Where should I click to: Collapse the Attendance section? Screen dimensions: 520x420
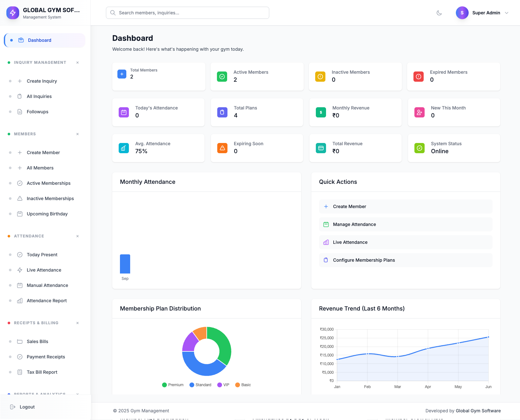78,236
